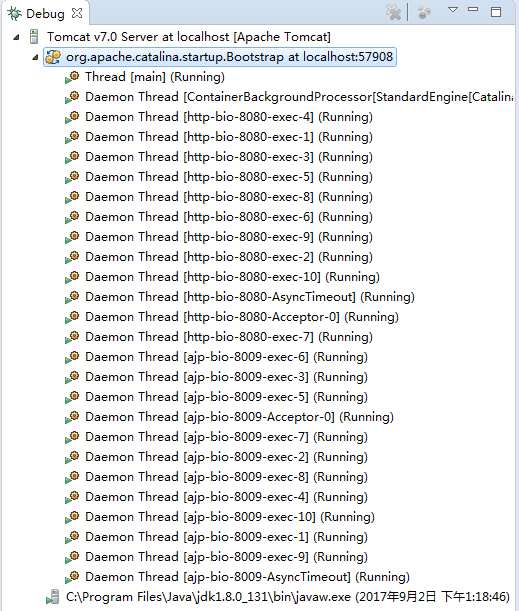Screen dimensions: 519x611
Task: Click icon of thread ajp-bio-8009-exec-3
Action: tap(72, 377)
